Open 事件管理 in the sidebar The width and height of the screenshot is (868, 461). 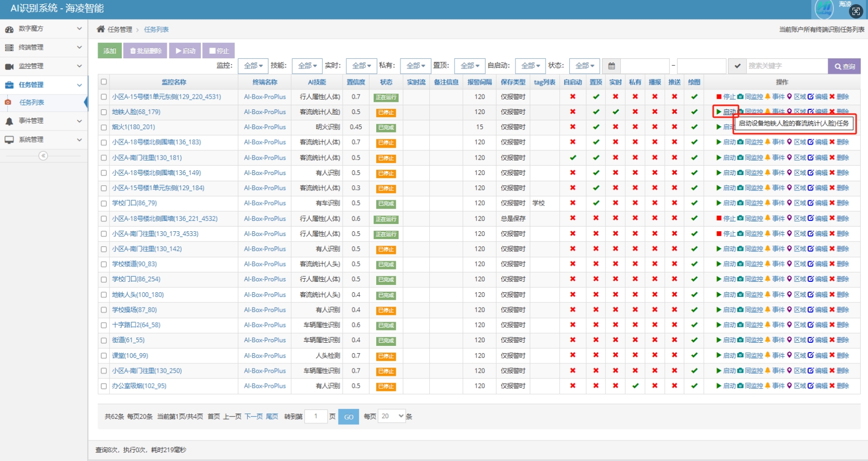coord(43,121)
